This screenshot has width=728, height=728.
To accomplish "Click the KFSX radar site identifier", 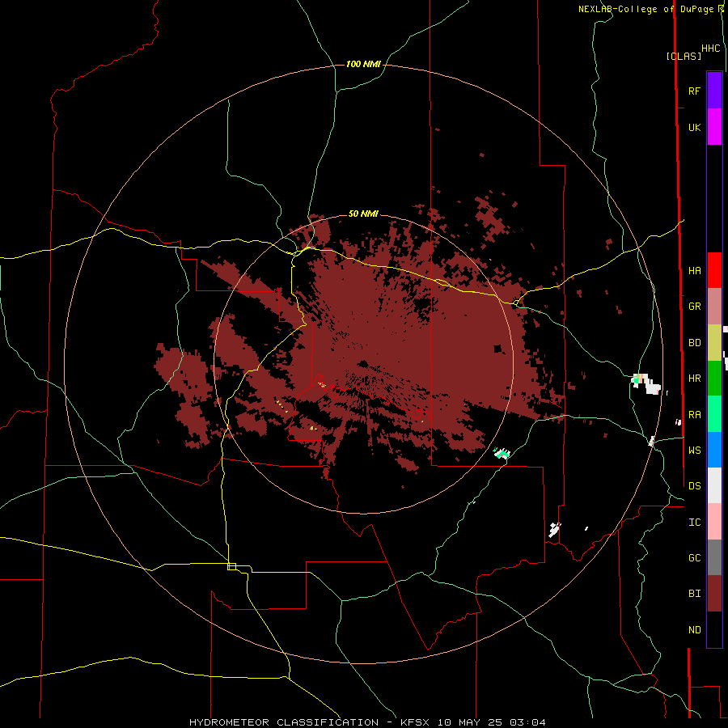I will (415, 722).
